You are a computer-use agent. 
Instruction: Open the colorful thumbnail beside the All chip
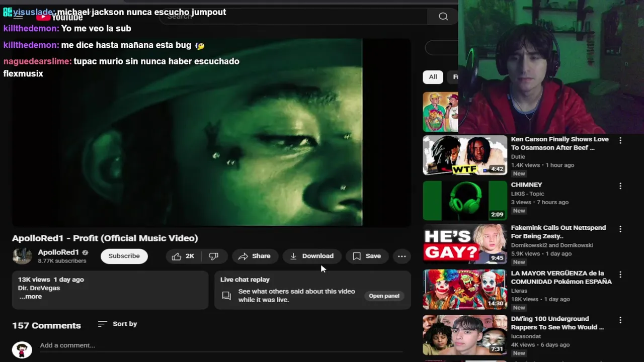[441, 112]
